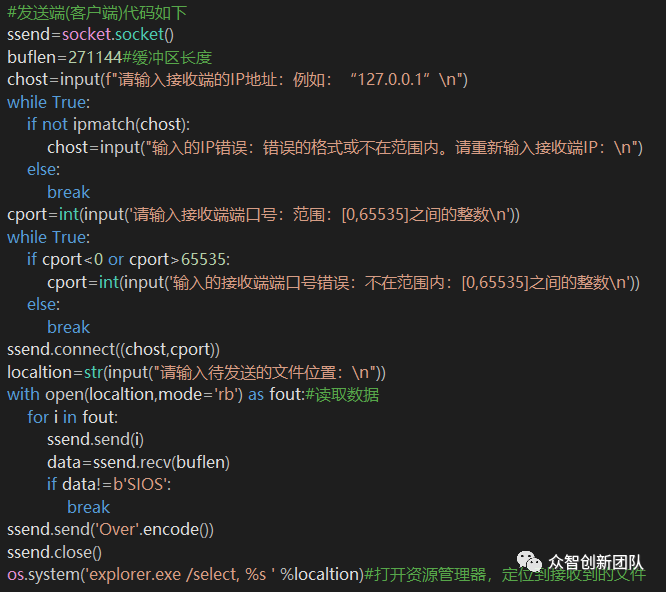Click the 'Over' string literal
This screenshot has height=592, width=666.
[117, 530]
